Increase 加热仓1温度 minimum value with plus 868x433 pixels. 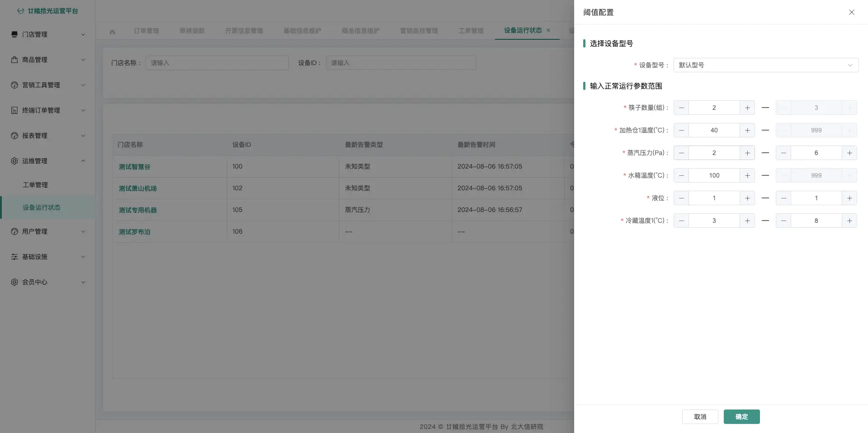[747, 130]
